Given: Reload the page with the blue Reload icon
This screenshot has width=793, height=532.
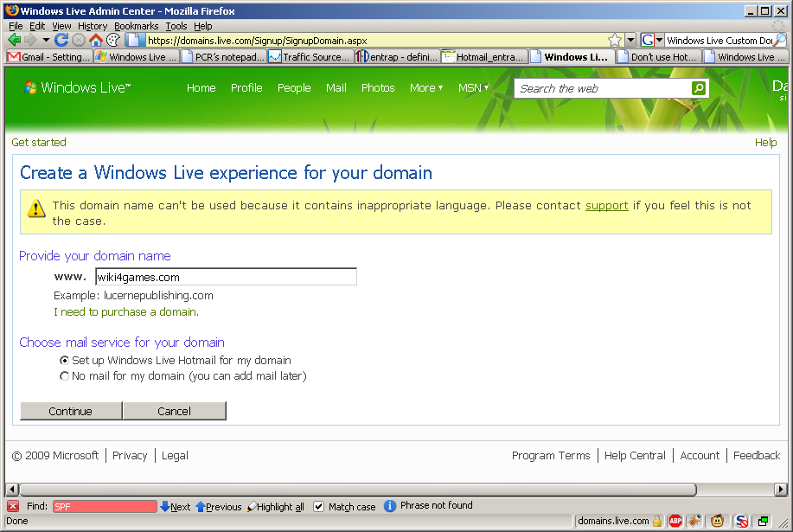Looking at the screenshot, I should (61, 40).
